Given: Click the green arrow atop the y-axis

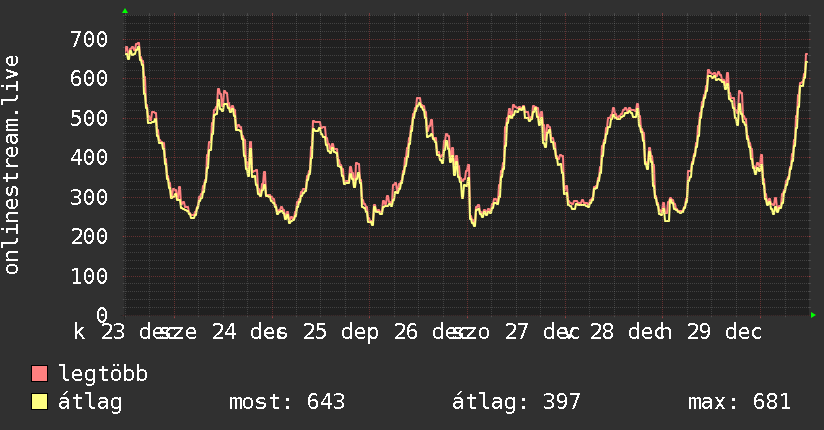Looking at the screenshot, I should pos(125,11).
